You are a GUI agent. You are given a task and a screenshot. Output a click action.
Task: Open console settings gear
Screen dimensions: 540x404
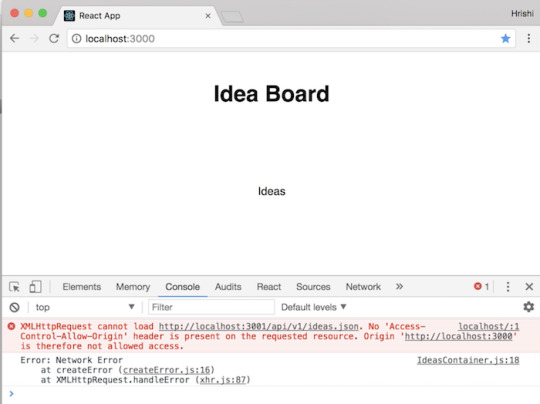529,307
